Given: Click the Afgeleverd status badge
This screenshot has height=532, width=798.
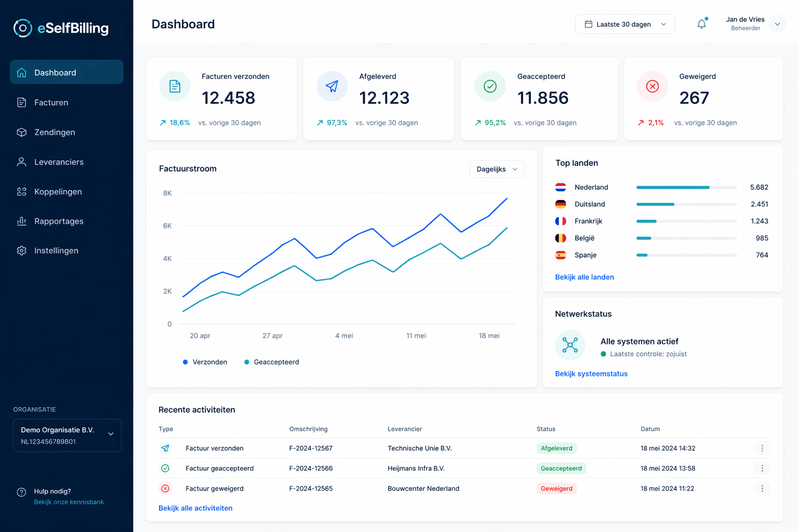Looking at the screenshot, I should point(556,448).
